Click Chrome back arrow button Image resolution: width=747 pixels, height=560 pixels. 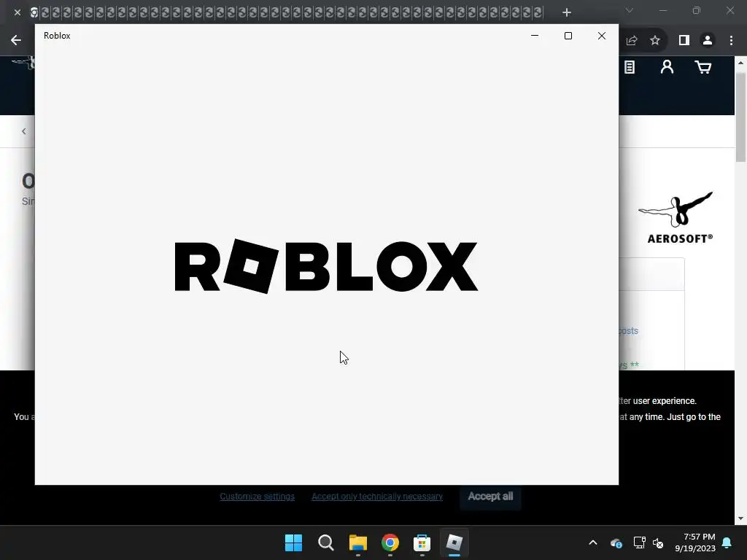16,40
